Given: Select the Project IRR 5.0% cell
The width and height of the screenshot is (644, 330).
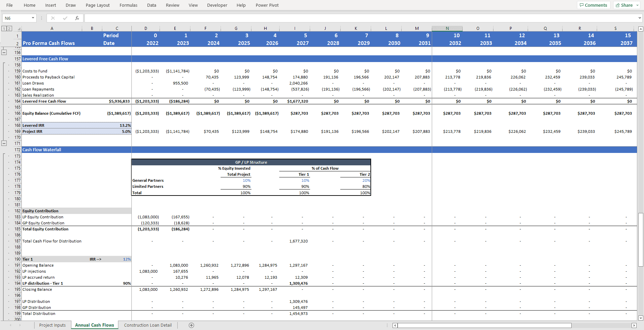Looking at the screenshot, I should coord(117,131).
